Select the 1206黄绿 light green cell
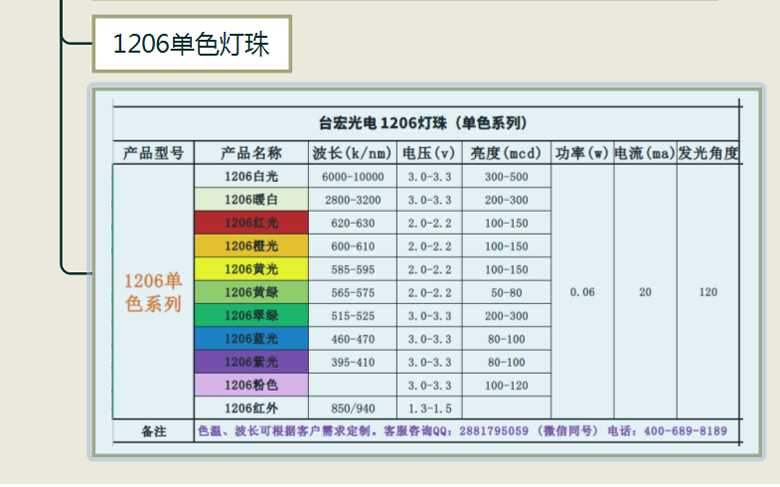The image size is (780, 487). click(x=252, y=292)
